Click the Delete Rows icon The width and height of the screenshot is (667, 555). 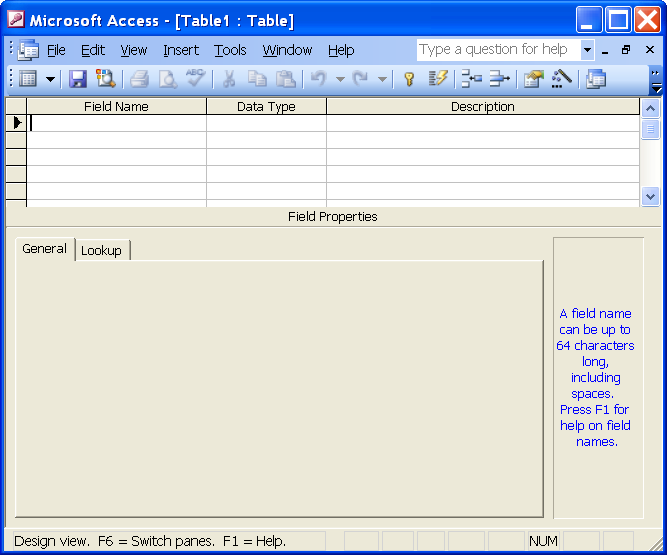tap(499, 79)
